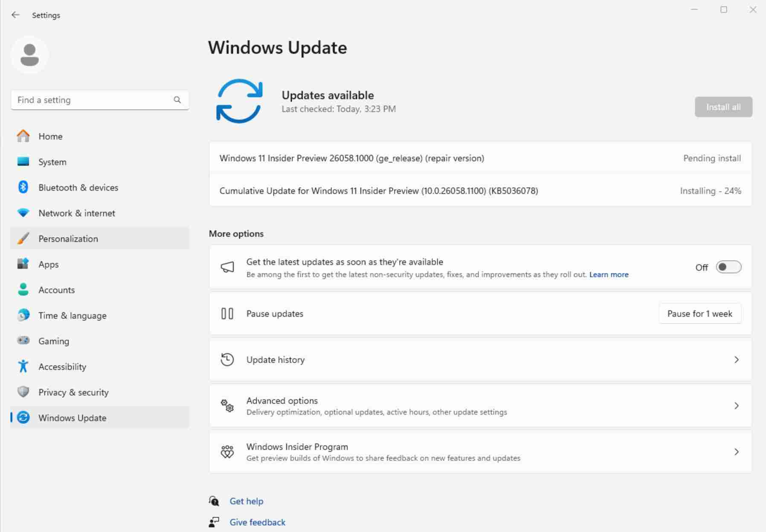This screenshot has width=766, height=532.
Task: Click the Learn more link
Action: pos(609,274)
